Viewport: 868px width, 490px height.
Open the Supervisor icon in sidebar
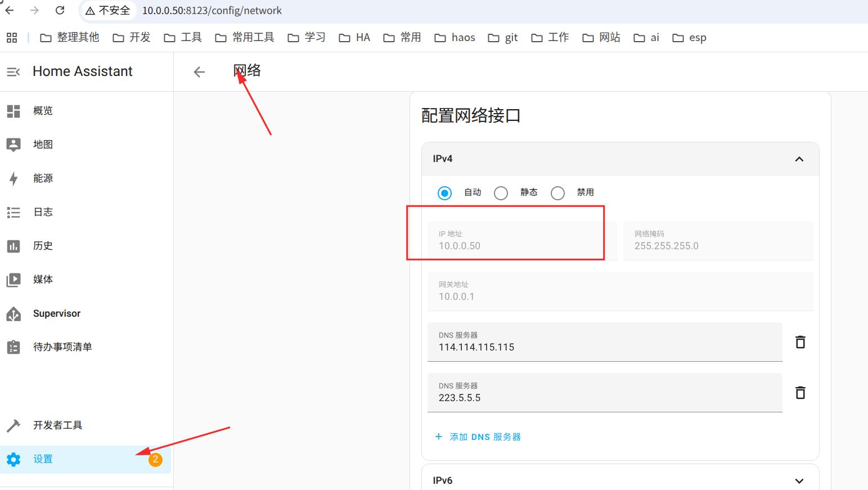[x=14, y=313]
